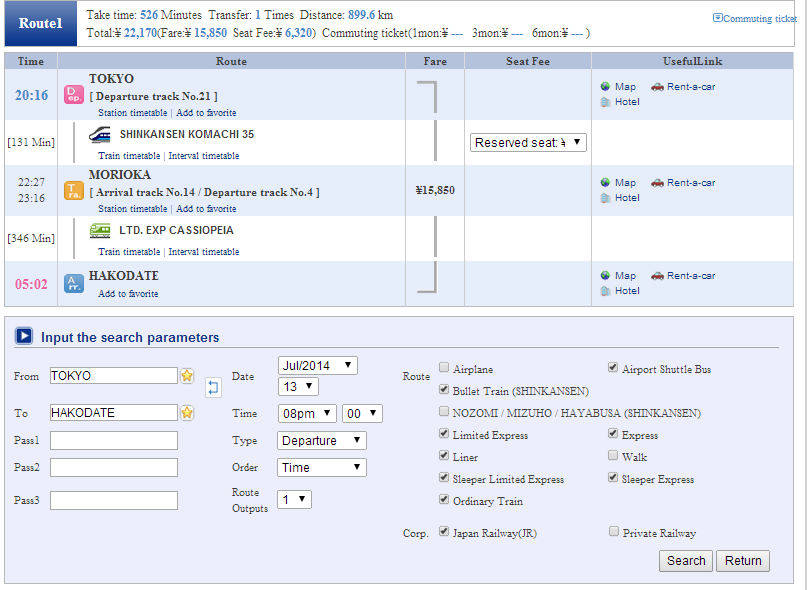807x590 pixels.
Task: Uncheck the Ordinary Train checkbox
Action: click(x=444, y=499)
